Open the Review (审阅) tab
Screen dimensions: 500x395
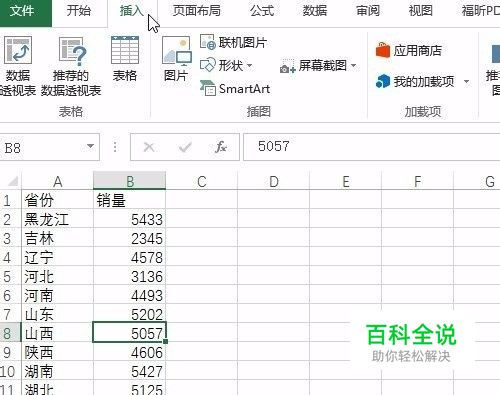[x=368, y=11]
